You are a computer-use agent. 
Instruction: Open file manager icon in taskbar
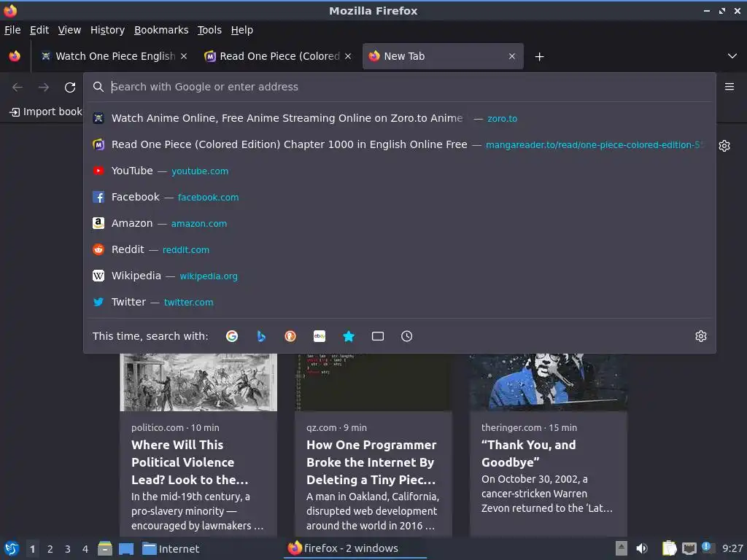[105, 548]
